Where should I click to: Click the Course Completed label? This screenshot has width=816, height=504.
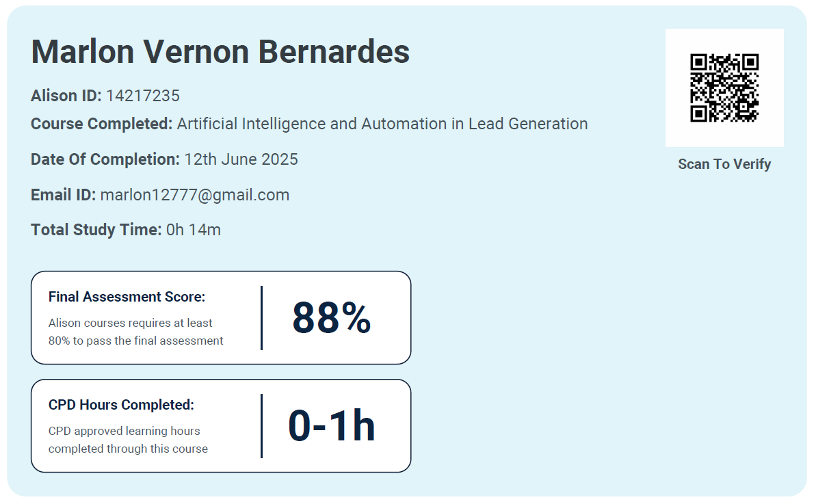pyautogui.click(x=101, y=124)
